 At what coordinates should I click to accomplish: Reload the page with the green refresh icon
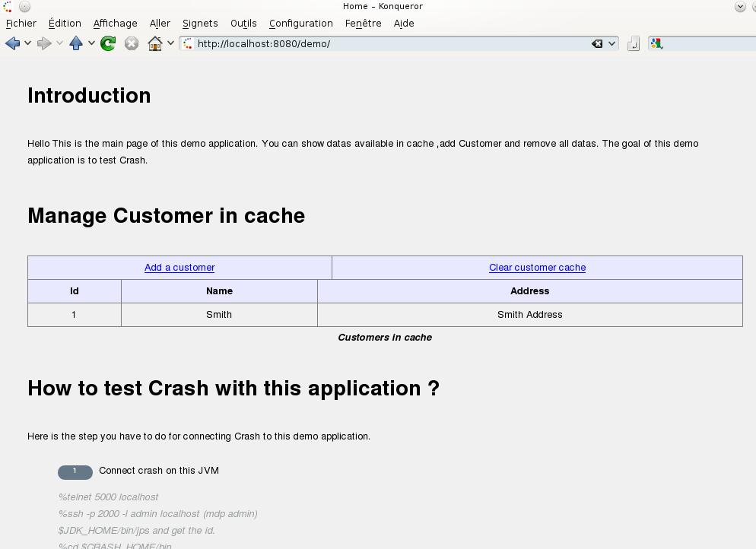tap(108, 43)
